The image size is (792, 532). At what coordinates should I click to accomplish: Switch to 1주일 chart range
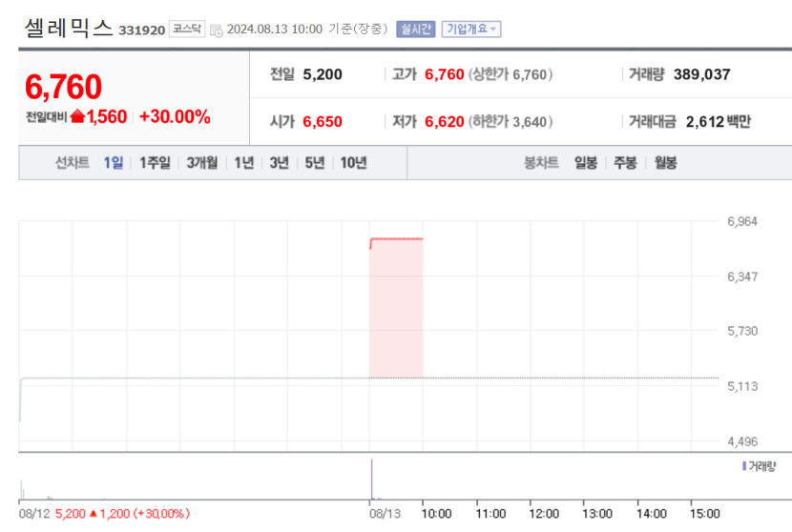[155, 162]
